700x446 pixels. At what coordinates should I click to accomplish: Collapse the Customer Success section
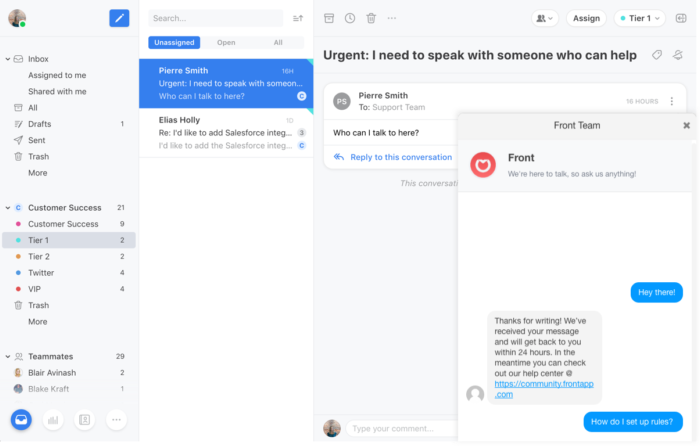pyautogui.click(x=8, y=208)
